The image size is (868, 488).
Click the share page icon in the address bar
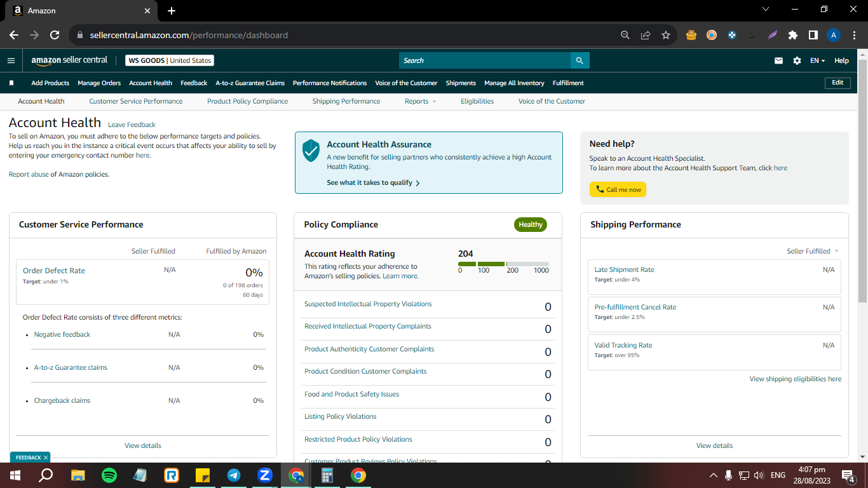tap(646, 36)
